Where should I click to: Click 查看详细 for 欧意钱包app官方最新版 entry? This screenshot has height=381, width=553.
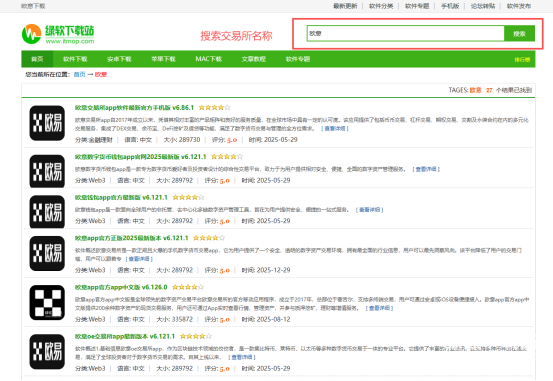pyautogui.click(x=369, y=210)
